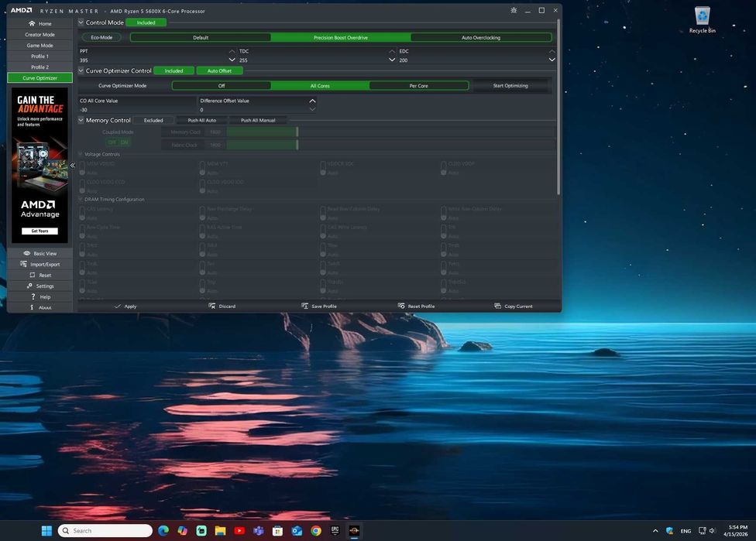Collapse the Curve Optimizer Control section

pos(81,70)
